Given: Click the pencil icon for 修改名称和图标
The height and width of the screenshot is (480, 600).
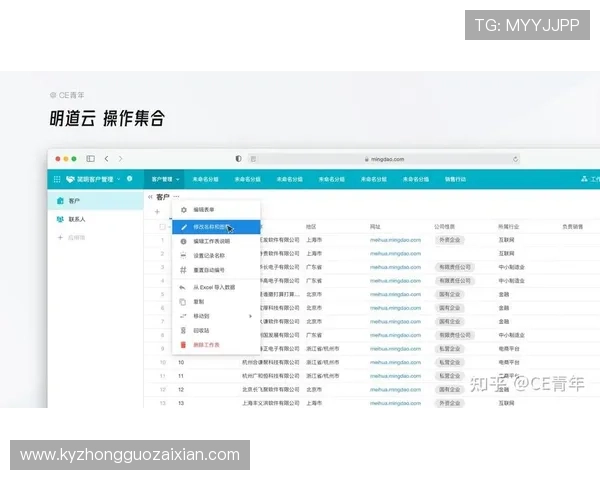Looking at the screenshot, I should [184, 227].
